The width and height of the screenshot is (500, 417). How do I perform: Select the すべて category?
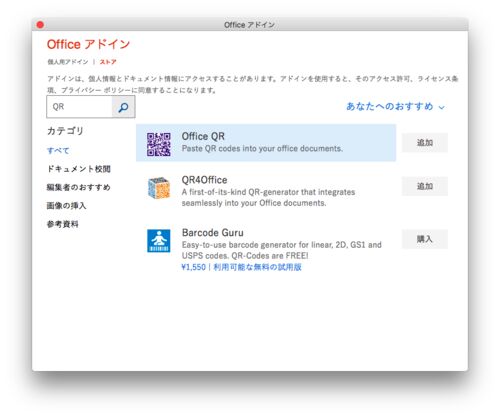(58, 150)
